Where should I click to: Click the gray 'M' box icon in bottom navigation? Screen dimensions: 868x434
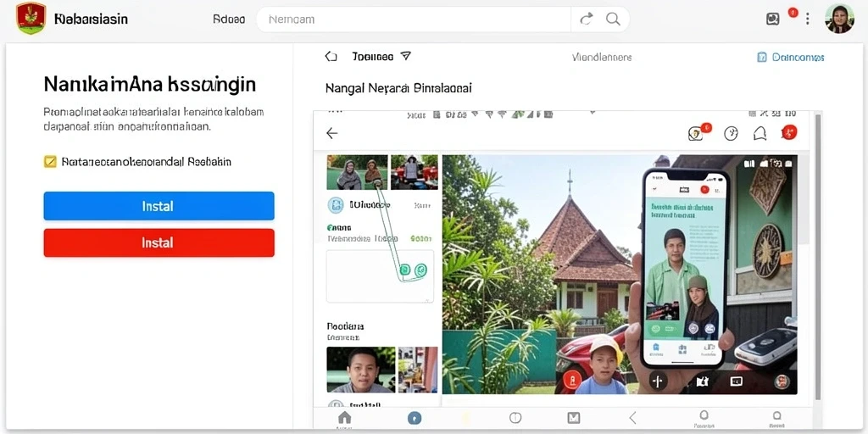point(574,418)
